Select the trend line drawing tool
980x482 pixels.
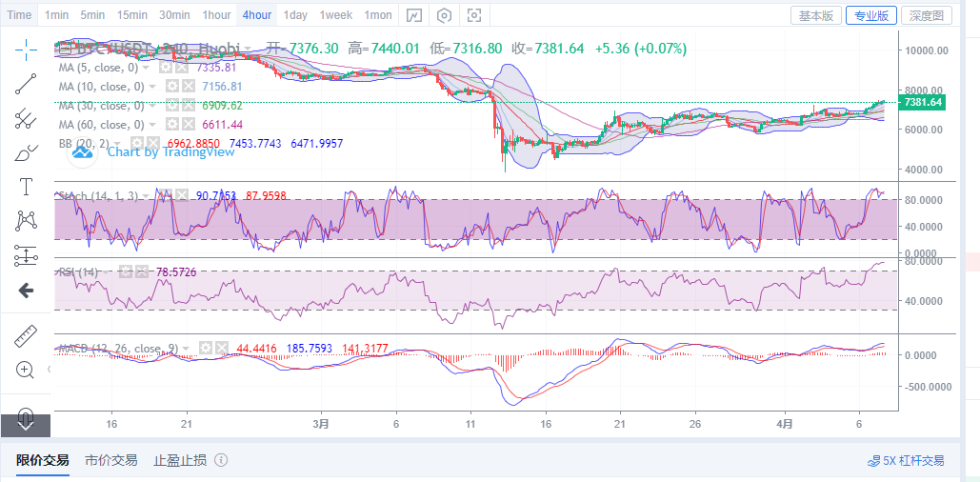click(x=26, y=84)
